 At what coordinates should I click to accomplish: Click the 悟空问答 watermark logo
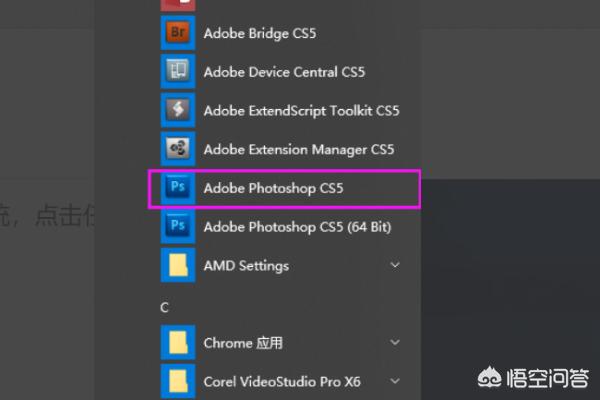(533, 378)
